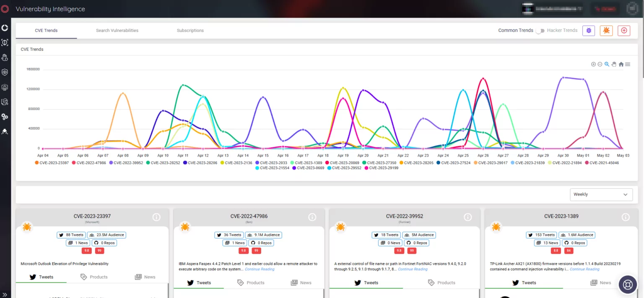Toggle the Hacker Trends switch

[540, 30]
